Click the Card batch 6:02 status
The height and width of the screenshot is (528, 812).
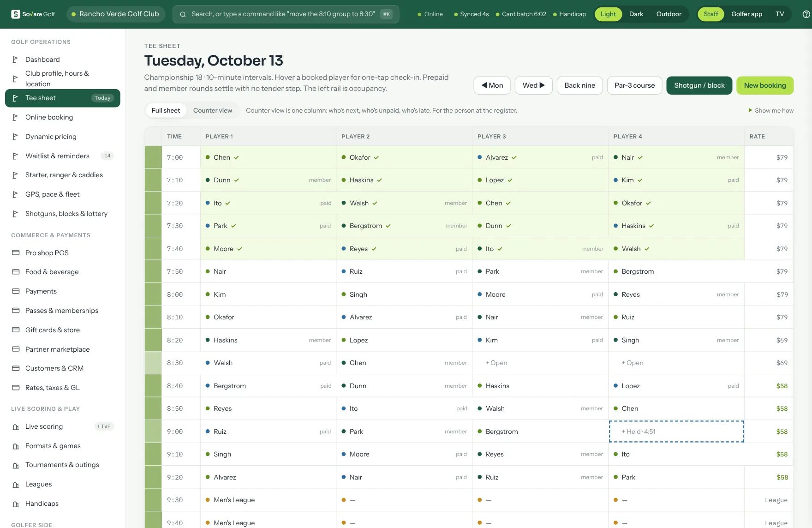(x=521, y=14)
